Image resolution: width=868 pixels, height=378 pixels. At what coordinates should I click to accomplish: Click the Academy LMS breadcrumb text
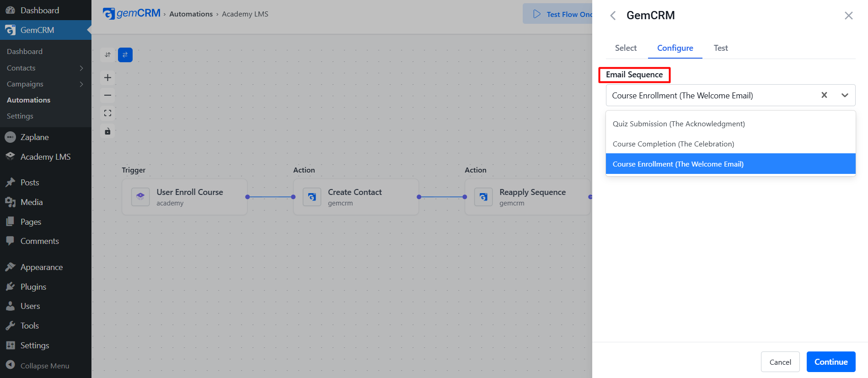(245, 14)
